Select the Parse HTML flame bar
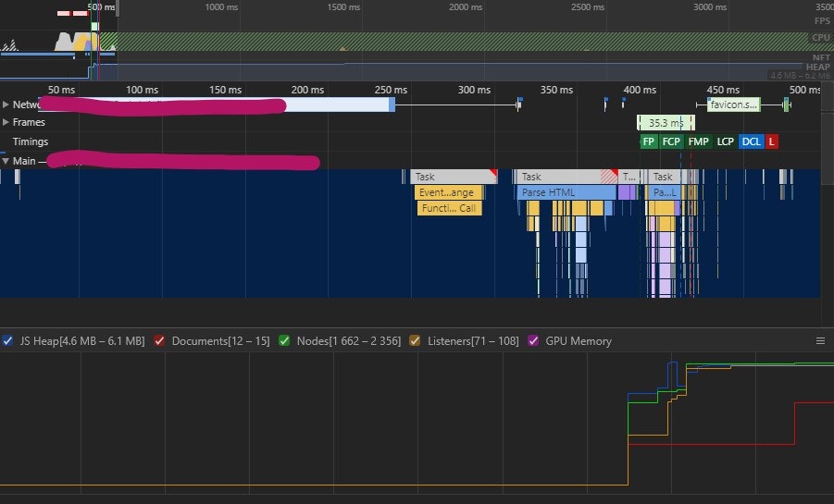The width and height of the screenshot is (834, 504). tap(566, 192)
